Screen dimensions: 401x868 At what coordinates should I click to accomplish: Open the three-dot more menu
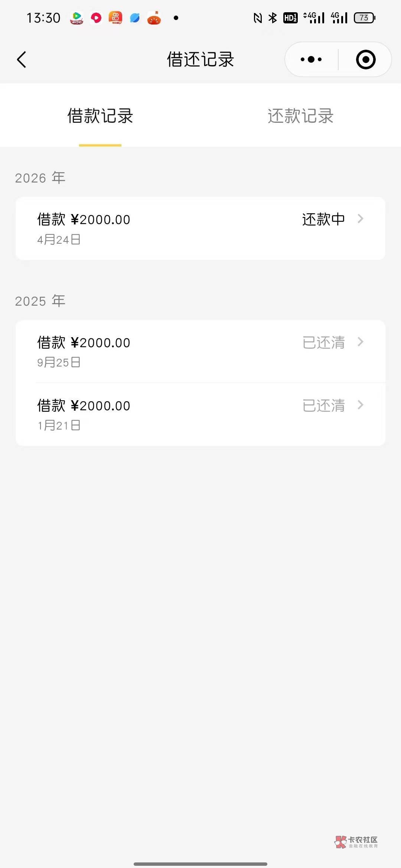click(x=311, y=59)
